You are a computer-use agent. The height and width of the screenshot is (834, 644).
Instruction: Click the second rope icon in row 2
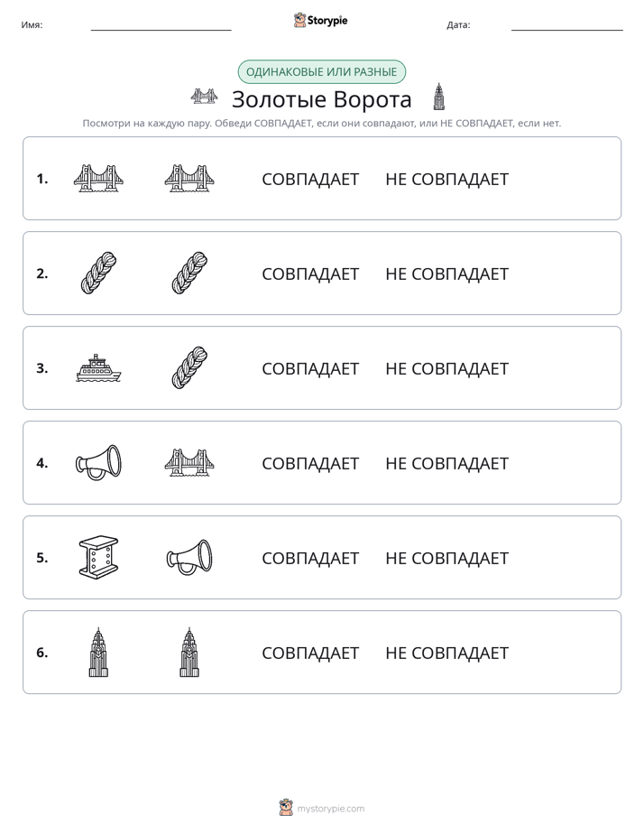pos(189,273)
